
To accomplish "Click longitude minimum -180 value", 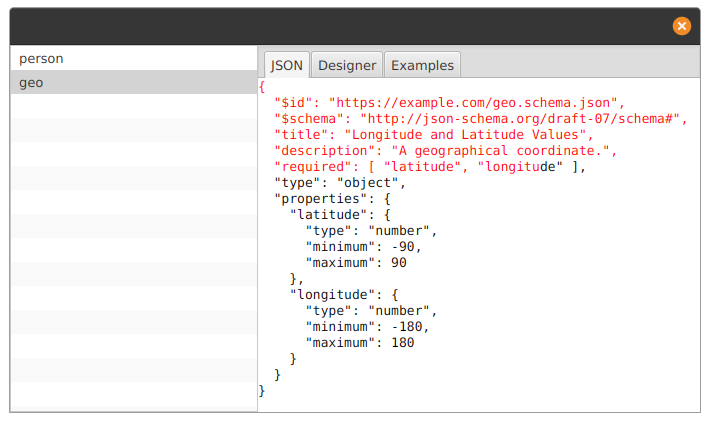I will [410, 326].
